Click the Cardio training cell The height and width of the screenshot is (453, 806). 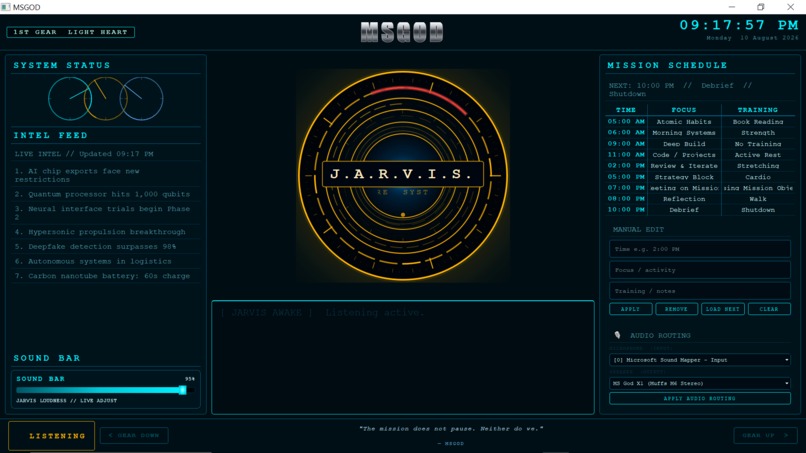click(x=758, y=177)
